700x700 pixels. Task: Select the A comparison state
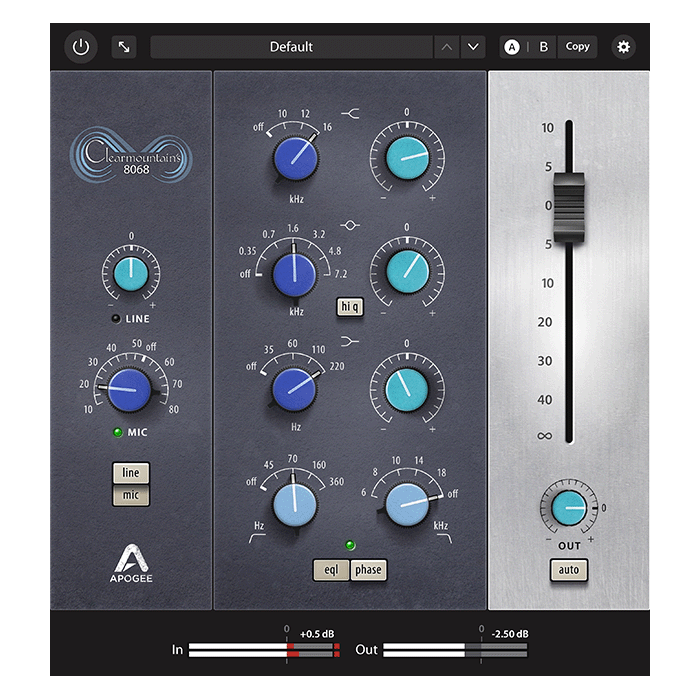coord(512,47)
